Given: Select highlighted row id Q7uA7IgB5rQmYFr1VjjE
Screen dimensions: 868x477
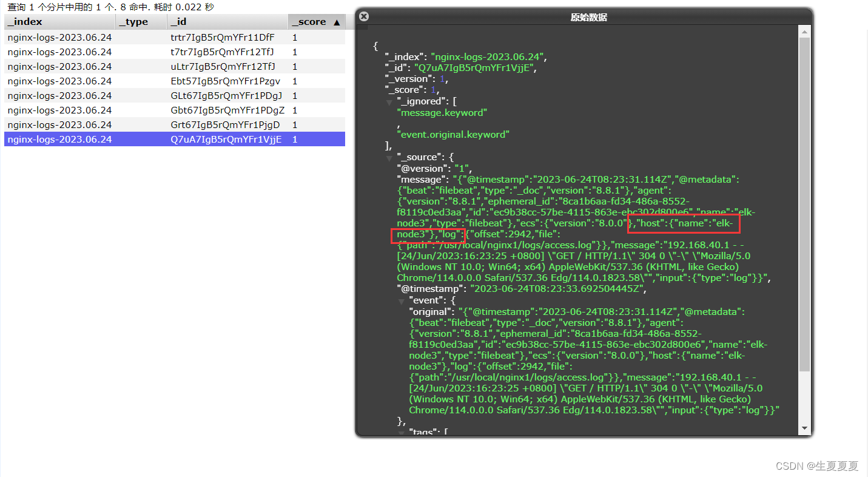Looking at the screenshot, I should 226,140.
